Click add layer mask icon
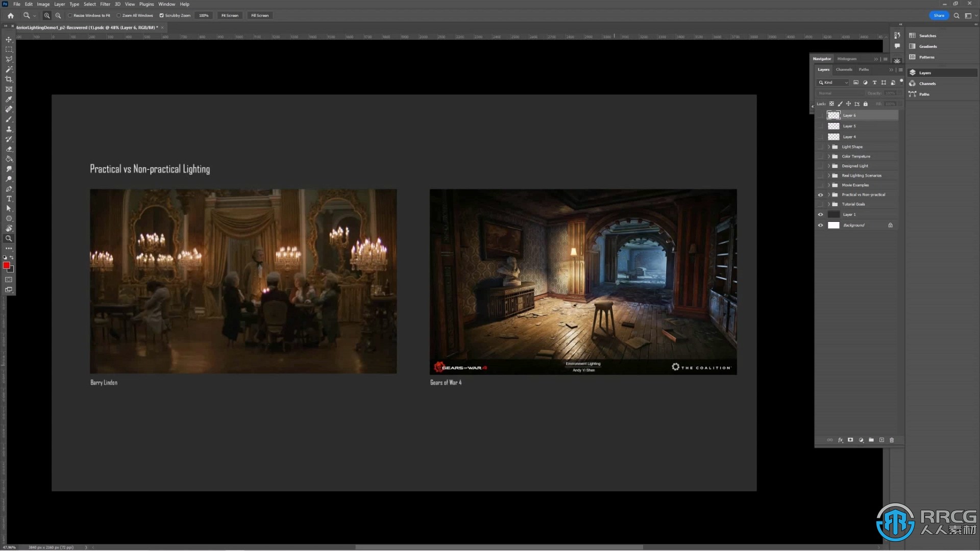This screenshot has width=980, height=551. tap(850, 440)
